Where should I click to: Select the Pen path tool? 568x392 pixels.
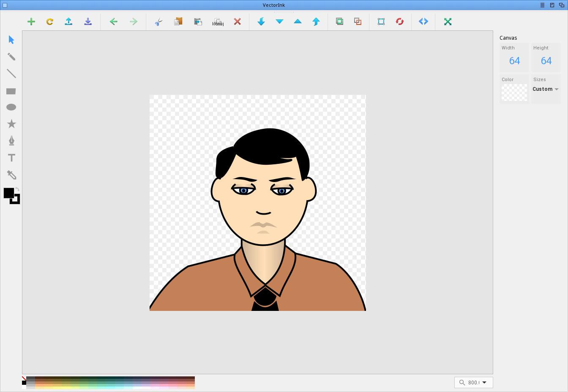tap(11, 141)
